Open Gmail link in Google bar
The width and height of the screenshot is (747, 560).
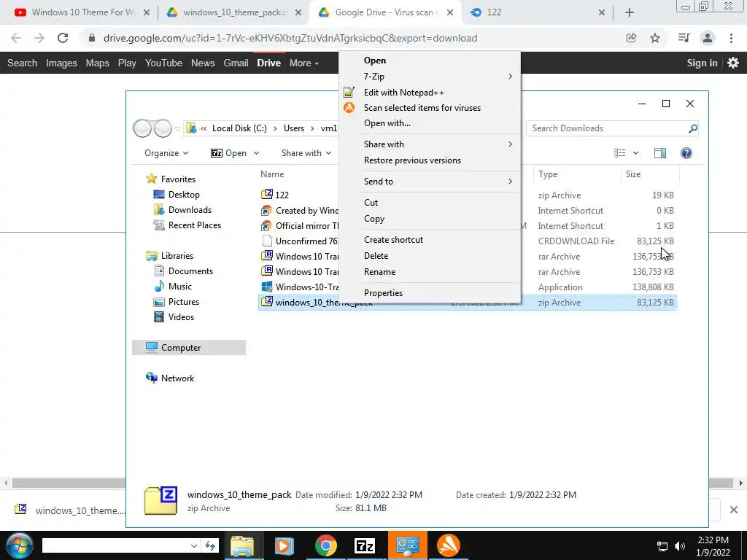(236, 63)
